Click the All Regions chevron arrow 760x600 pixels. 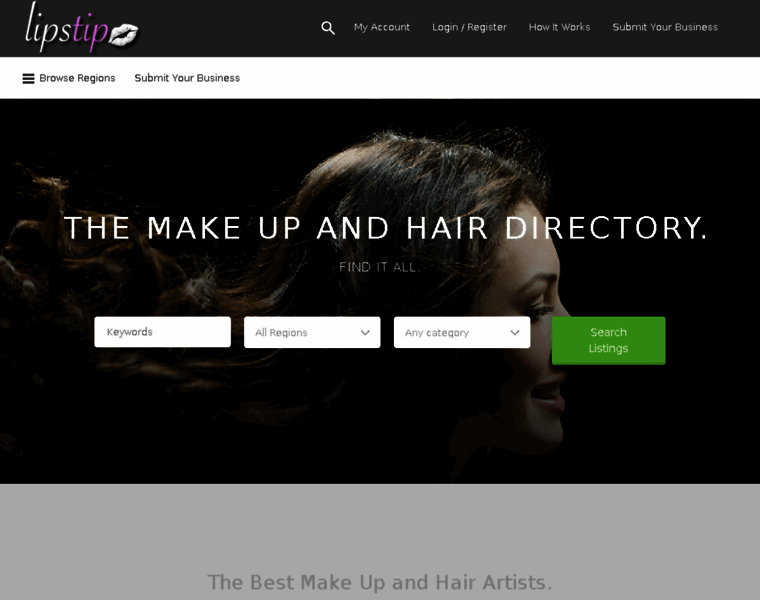pyautogui.click(x=365, y=332)
